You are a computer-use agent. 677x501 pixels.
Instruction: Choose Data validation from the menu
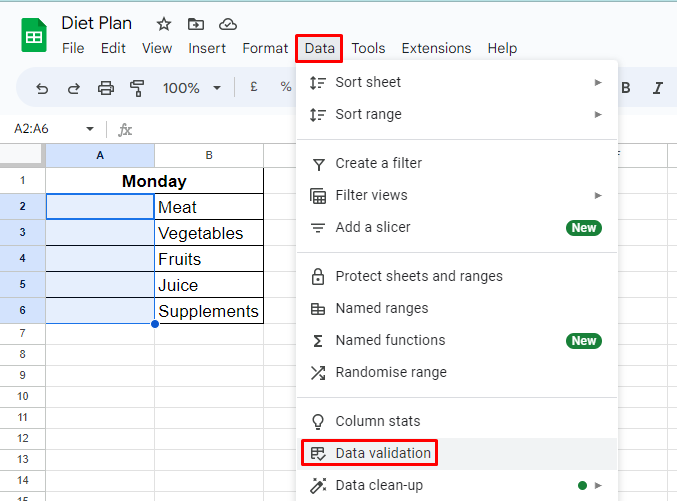tap(383, 453)
